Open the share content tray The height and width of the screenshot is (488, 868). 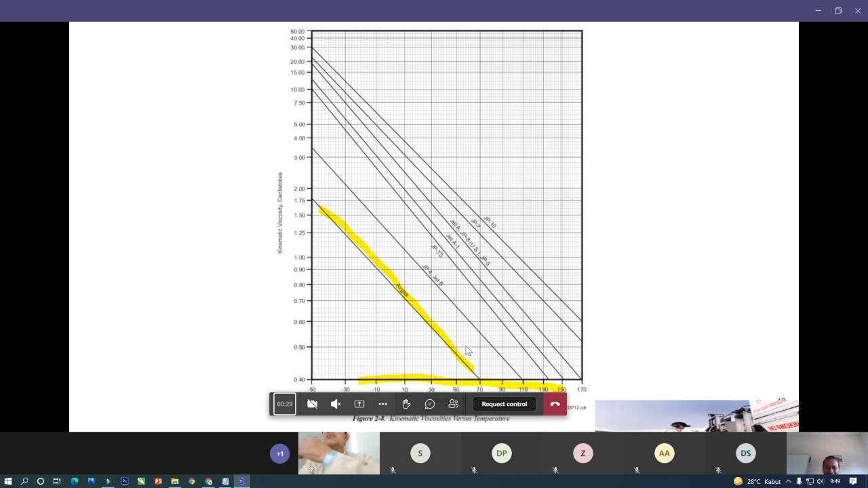click(359, 404)
